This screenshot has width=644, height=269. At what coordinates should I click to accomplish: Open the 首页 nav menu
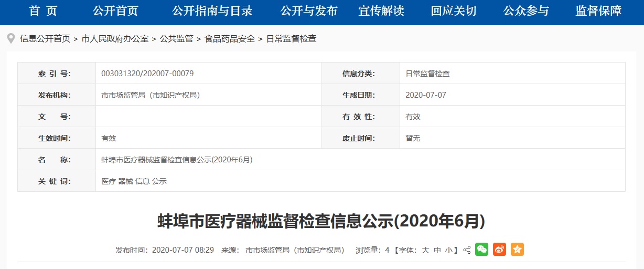point(43,11)
